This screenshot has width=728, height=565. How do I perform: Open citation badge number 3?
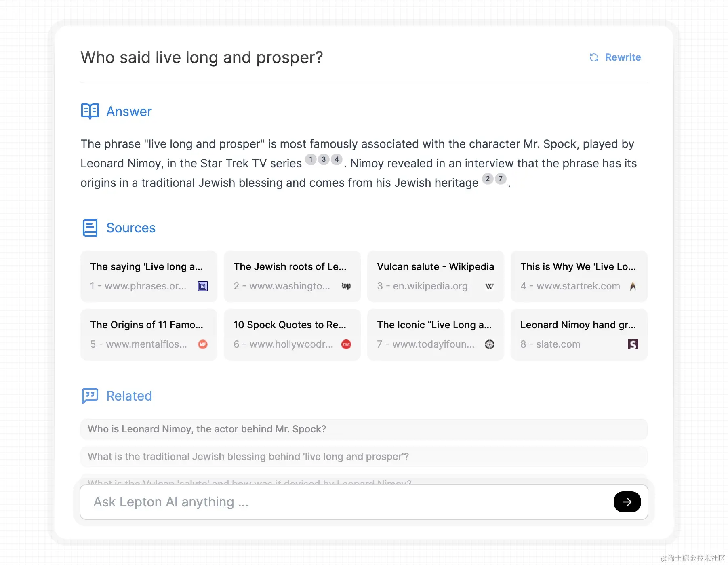click(x=324, y=159)
